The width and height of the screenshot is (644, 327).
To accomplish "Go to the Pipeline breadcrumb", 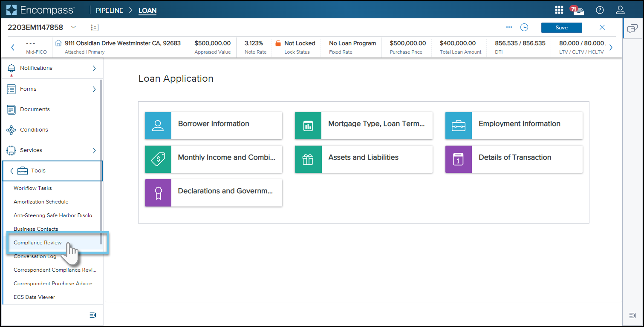I will coord(110,11).
